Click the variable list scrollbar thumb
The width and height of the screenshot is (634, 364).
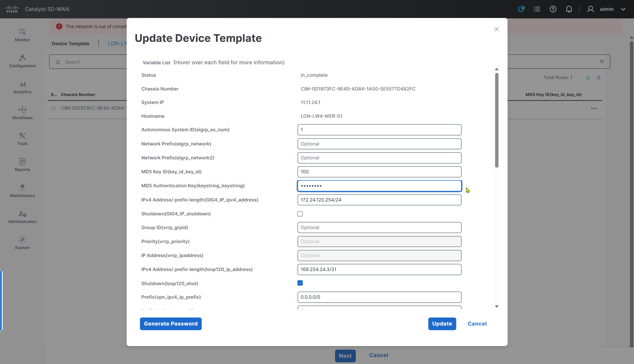[497, 120]
